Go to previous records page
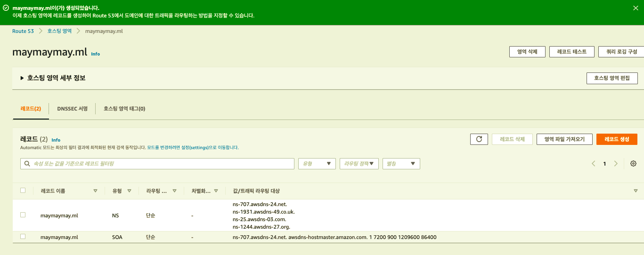The image size is (644, 255). (x=594, y=164)
